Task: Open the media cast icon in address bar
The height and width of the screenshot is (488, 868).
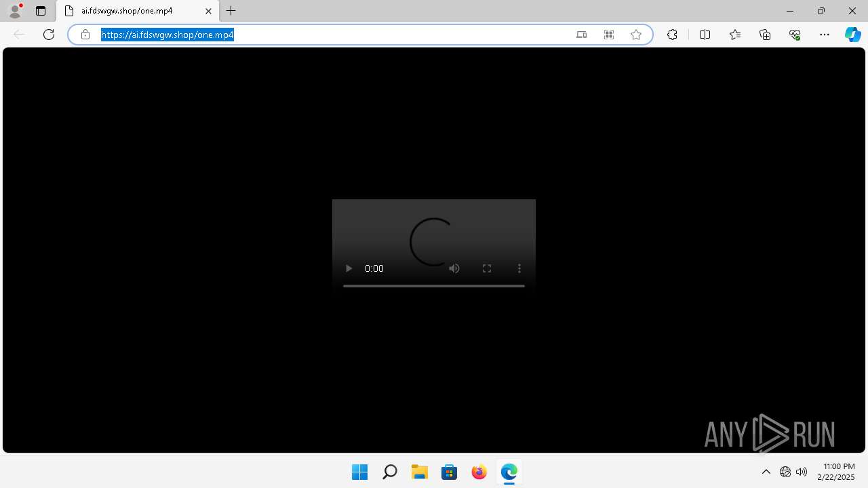Action: (581, 35)
